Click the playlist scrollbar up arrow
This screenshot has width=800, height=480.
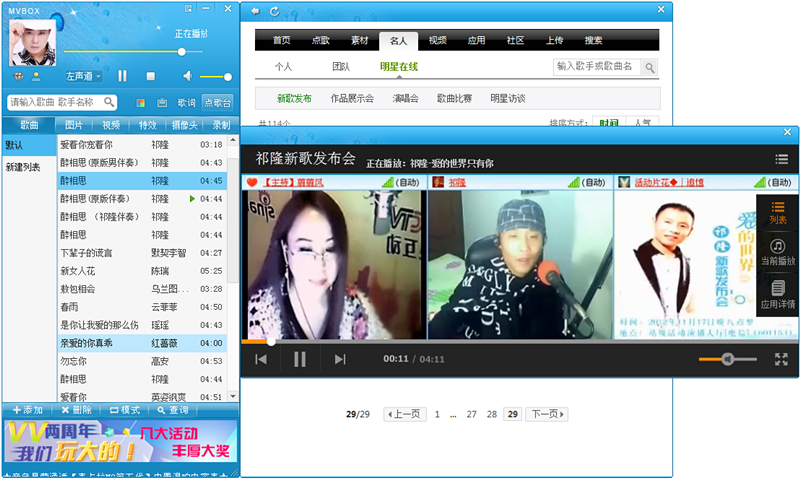[x=233, y=140]
